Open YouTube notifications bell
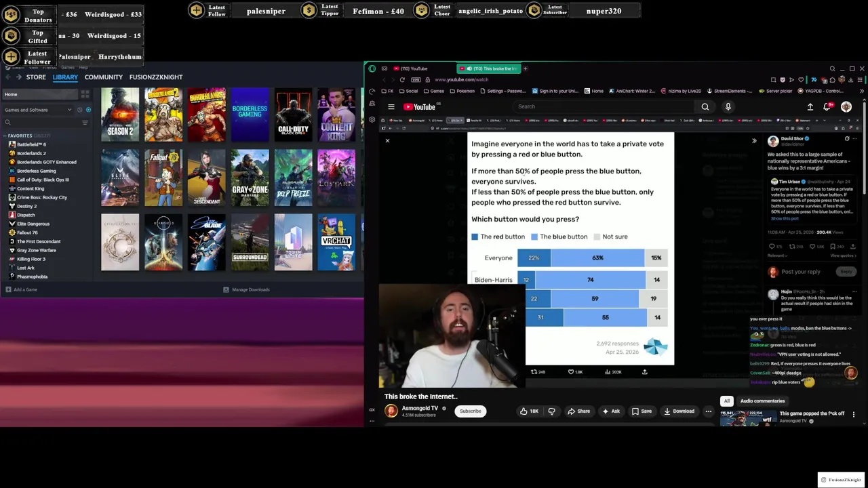 coord(827,106)
